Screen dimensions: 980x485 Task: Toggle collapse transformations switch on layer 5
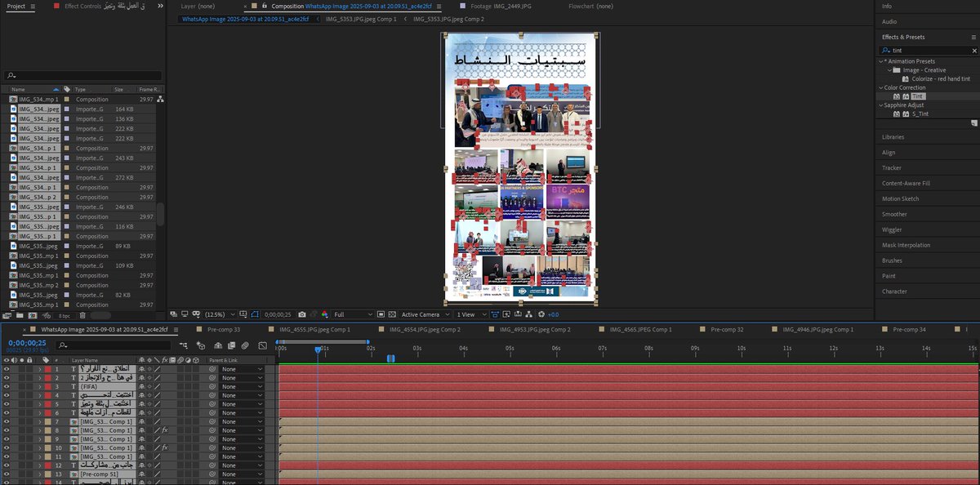click(x=150, y=404)
